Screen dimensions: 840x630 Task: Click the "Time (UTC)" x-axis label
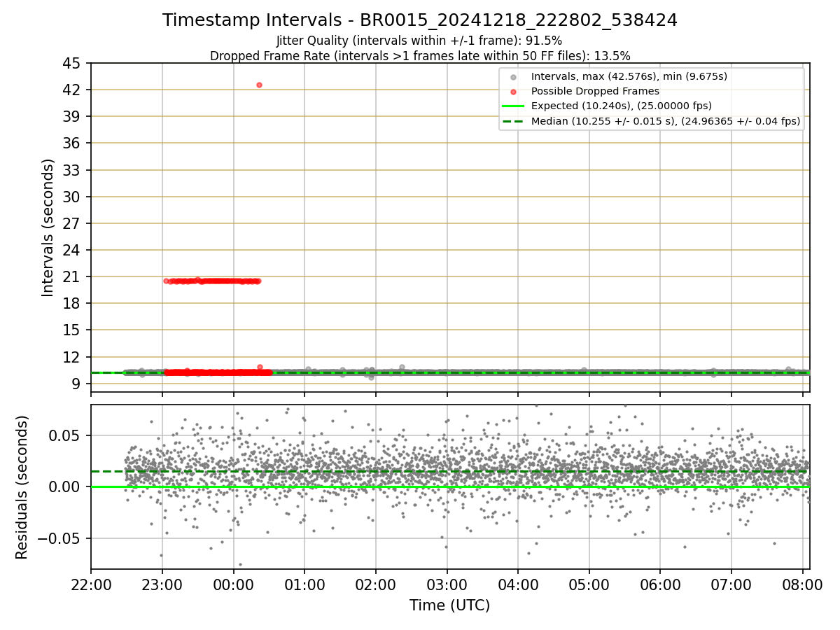pos(450,605)
